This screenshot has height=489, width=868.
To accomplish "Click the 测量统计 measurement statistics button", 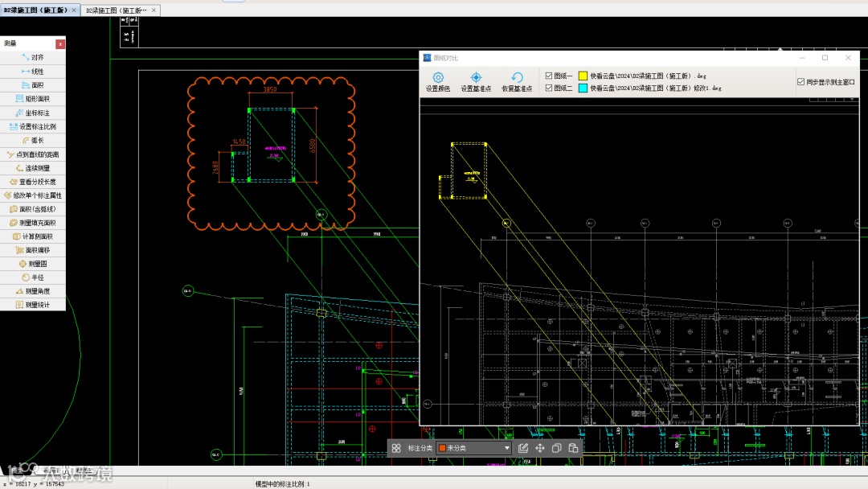I will pyautogui.click(x=33, y=305).
